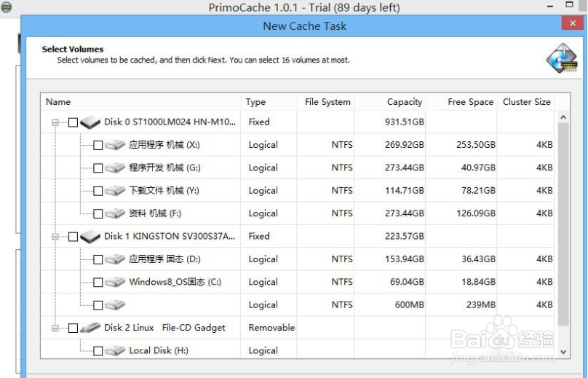Click the Local Disk (H:) drive icon
The height and width of the screenshot is (378, 588).
(x=115, y=351)
